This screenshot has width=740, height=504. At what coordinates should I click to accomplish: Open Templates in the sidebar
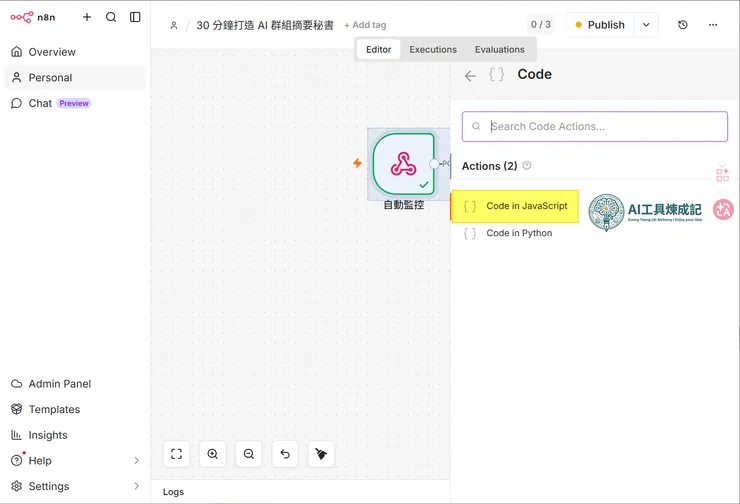[75, 409]
